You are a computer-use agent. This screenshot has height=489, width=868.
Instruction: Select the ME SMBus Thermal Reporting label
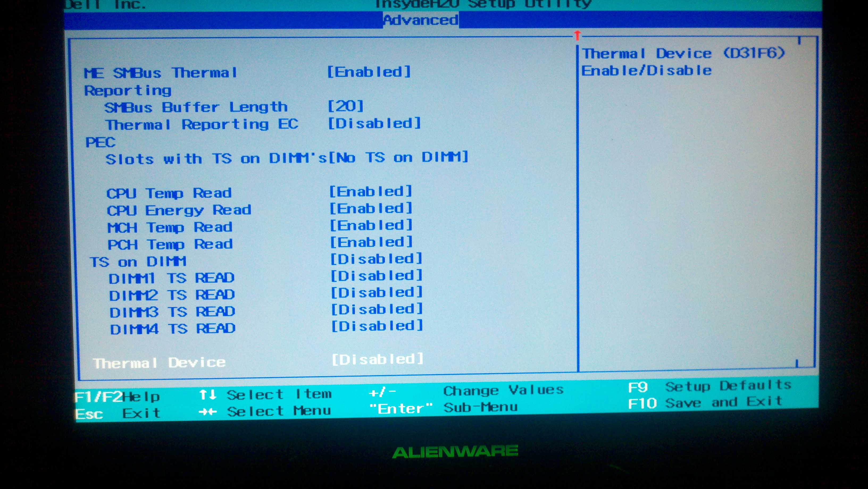coord(161,82)
